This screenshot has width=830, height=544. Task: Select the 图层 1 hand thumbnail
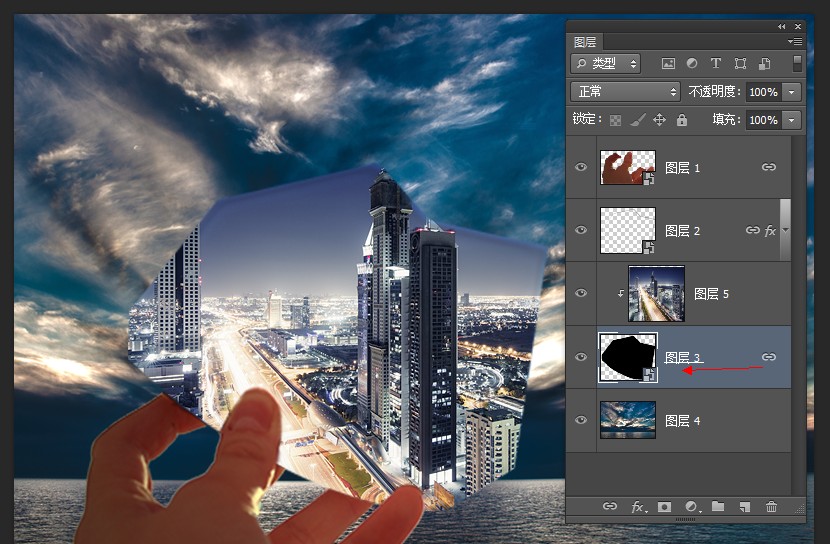[628, 167]
